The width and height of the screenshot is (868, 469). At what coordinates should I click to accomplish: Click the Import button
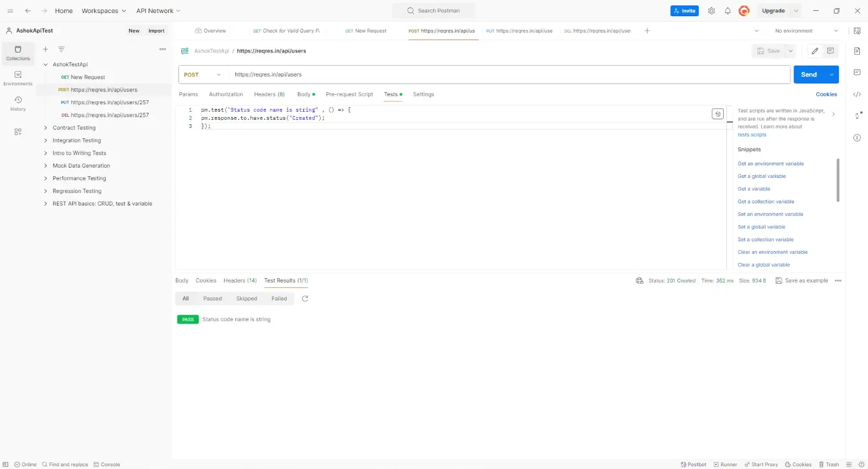pyautogui.click(x=156, y=31)
